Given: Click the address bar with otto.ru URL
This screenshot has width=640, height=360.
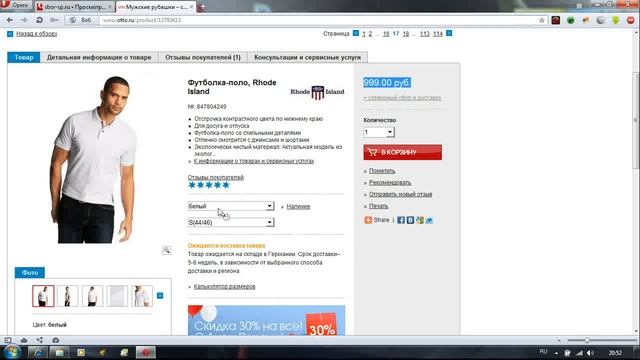Looking at the screenshot, I should 318,20.
